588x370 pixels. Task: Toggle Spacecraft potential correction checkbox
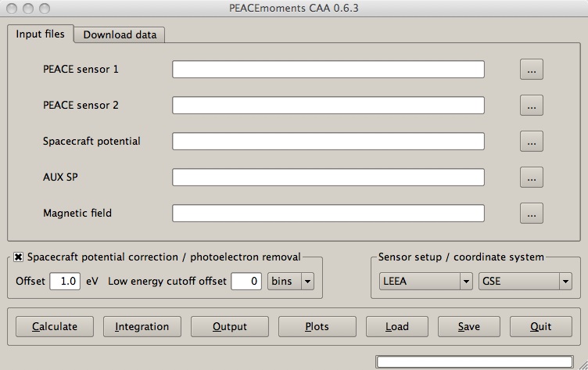click(18, 257)
